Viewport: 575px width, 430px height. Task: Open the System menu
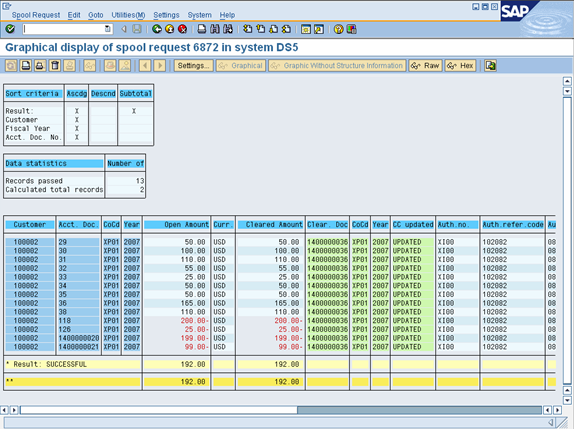click(x=199, y=15)
